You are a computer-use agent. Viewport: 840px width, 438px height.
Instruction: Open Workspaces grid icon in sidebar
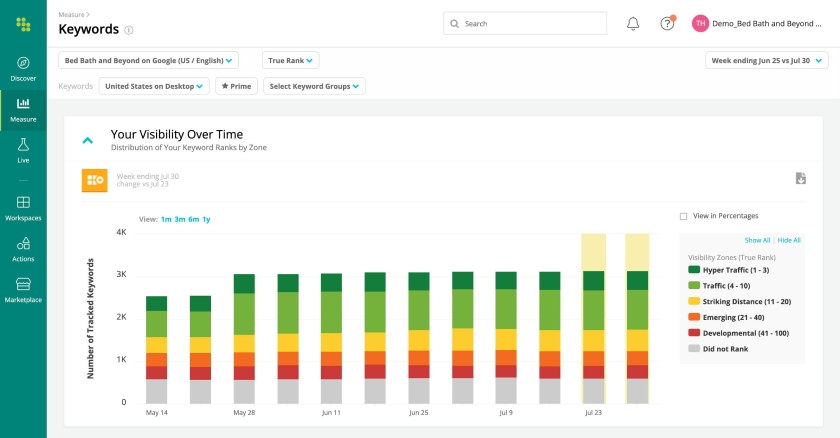23,202
